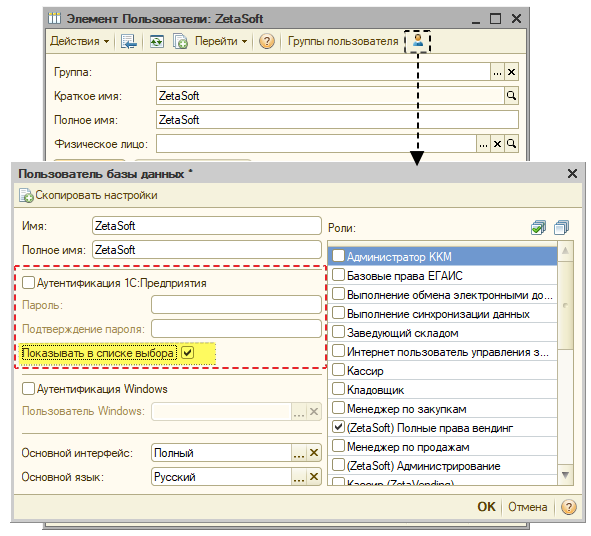This screenshot has width=591, height=536.
Task: Click the copy-element toolbar icon
Action: coord(180,41)
